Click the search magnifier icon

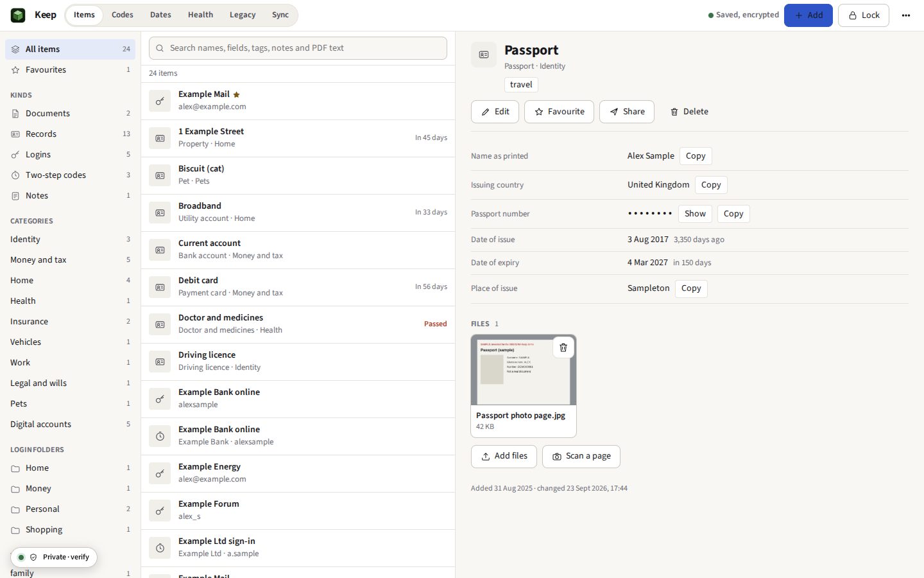click(160, 48)
